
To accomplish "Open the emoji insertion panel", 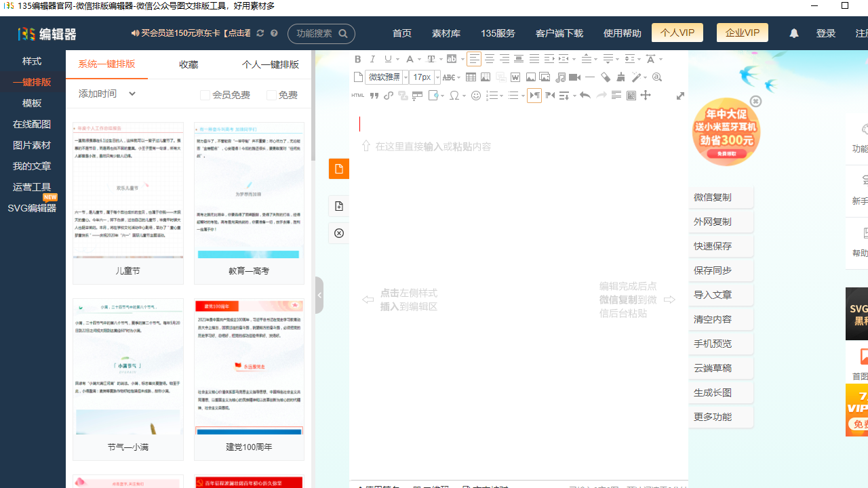I will 475,95.
